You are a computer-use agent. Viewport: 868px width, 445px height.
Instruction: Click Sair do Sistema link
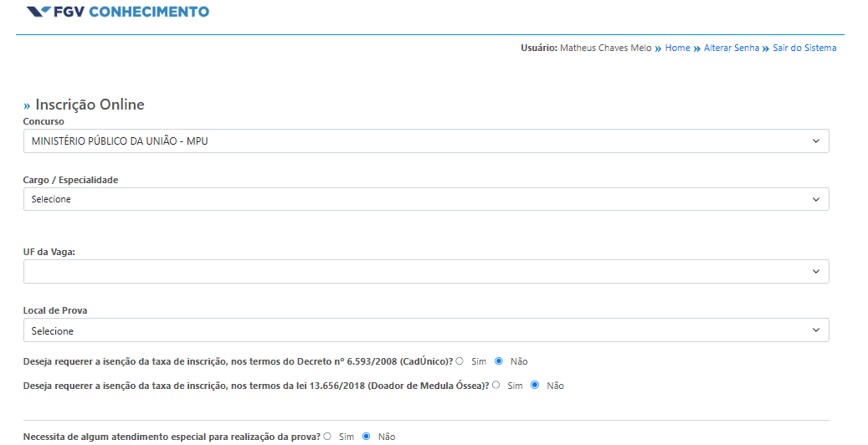(804, 49)
